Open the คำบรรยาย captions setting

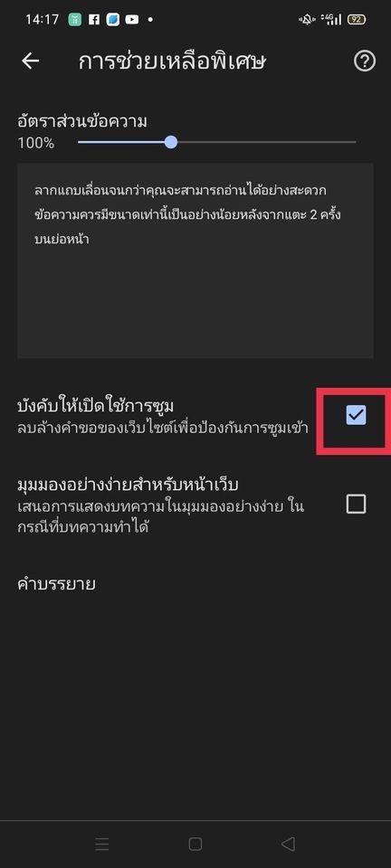coord(195,583)
